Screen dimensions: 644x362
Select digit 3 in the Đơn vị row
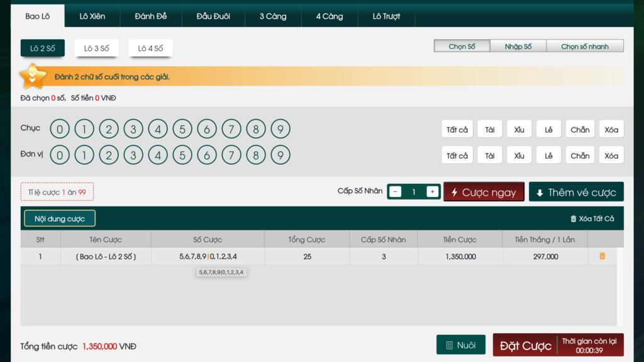(x=133, y=155)
